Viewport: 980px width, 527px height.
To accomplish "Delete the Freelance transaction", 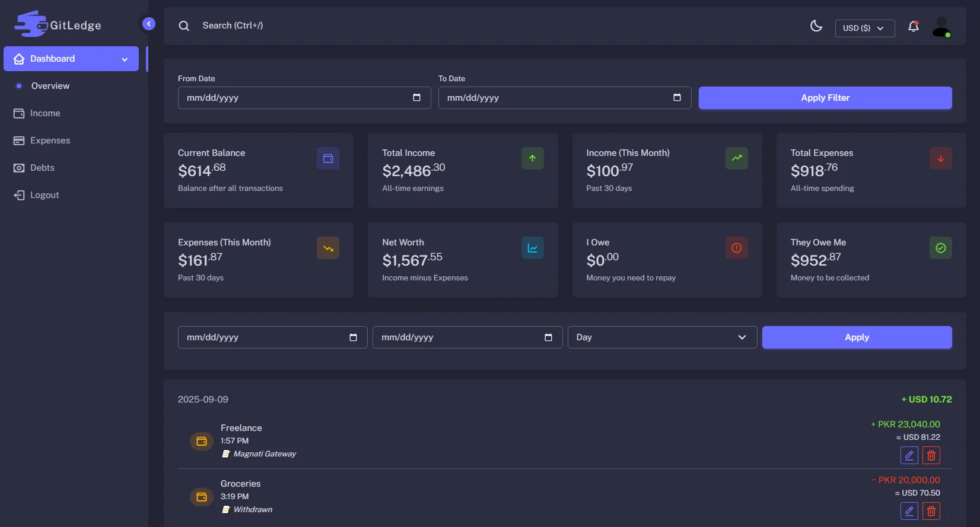I will tap(931, 455).
